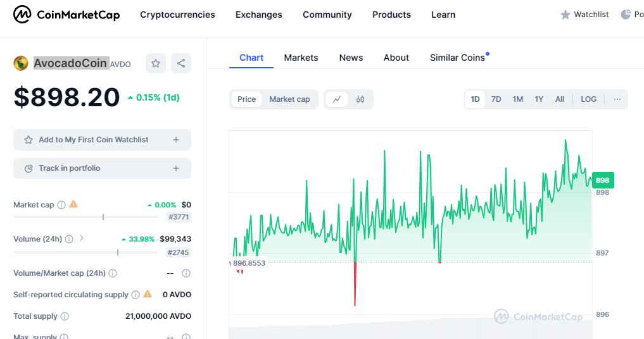This screenshot has width=644, height=339.
Task: Star AvocadoCoin with the favorite icon button
Action: [x=156, y=63]
